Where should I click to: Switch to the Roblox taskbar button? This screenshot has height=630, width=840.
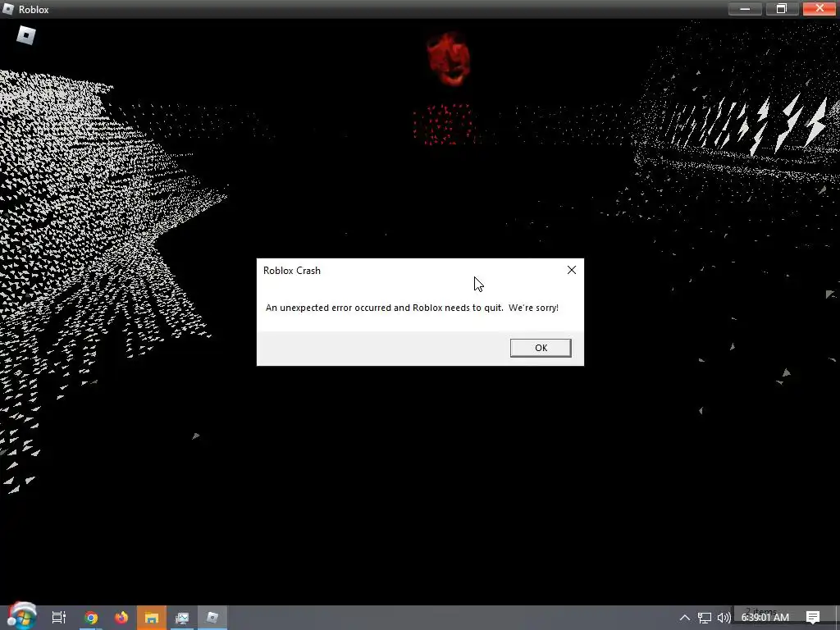coord(212,618)
